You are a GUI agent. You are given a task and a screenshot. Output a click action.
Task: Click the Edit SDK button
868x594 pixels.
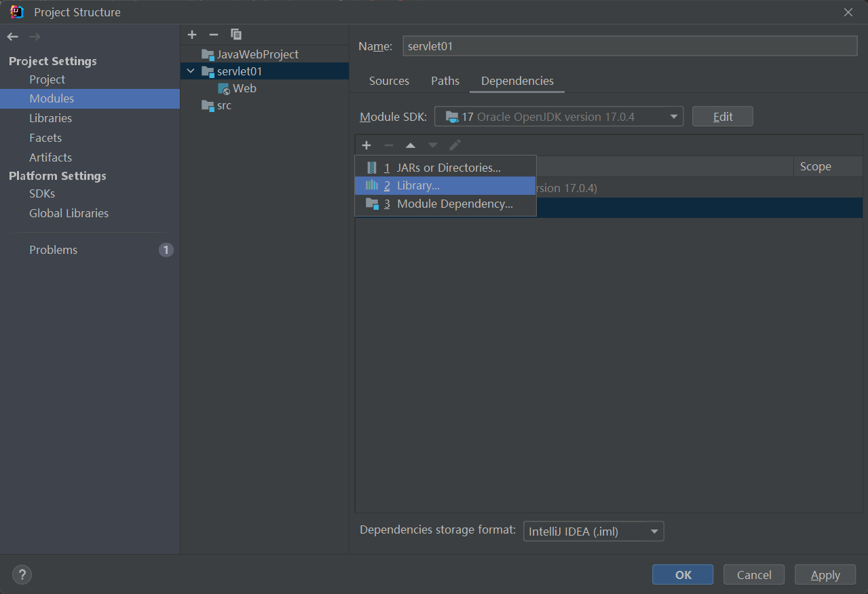[723, 117]
